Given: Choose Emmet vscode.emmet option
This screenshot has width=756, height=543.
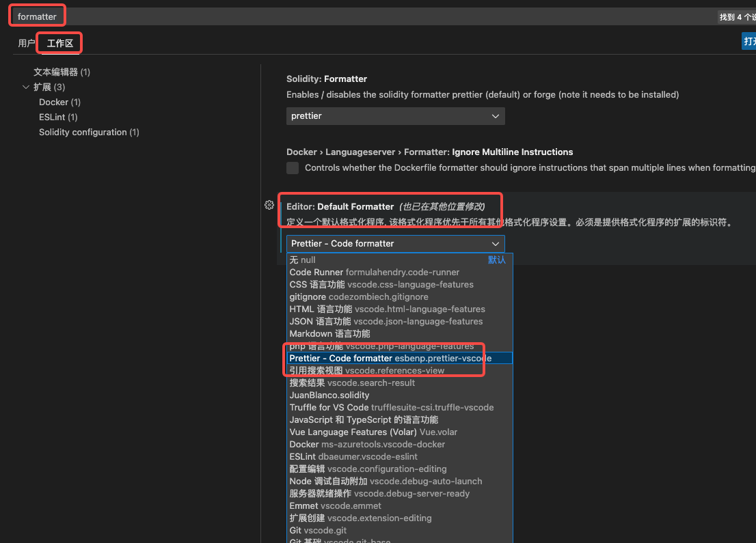Looking at the screenshot, I should [400, 506].
